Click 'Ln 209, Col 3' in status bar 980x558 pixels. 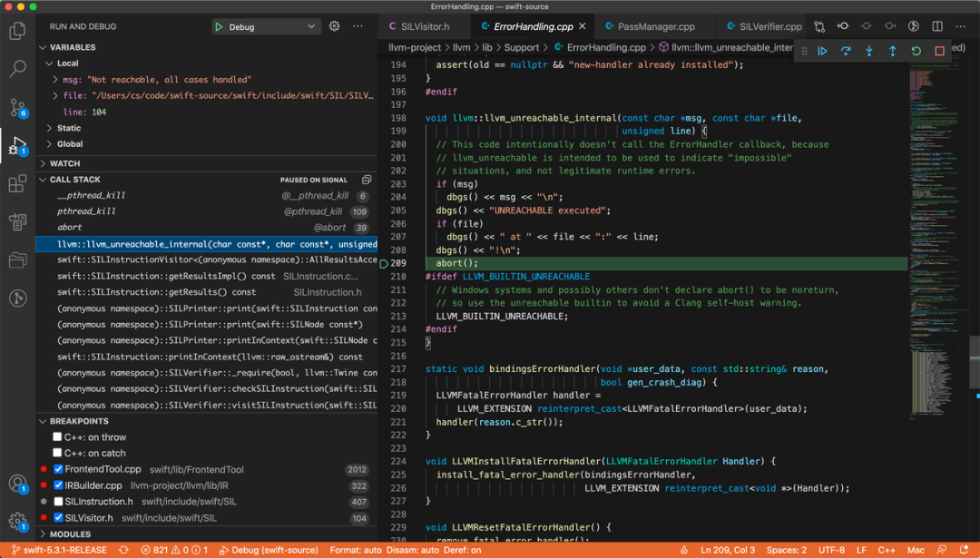click(x=728, y=550)
